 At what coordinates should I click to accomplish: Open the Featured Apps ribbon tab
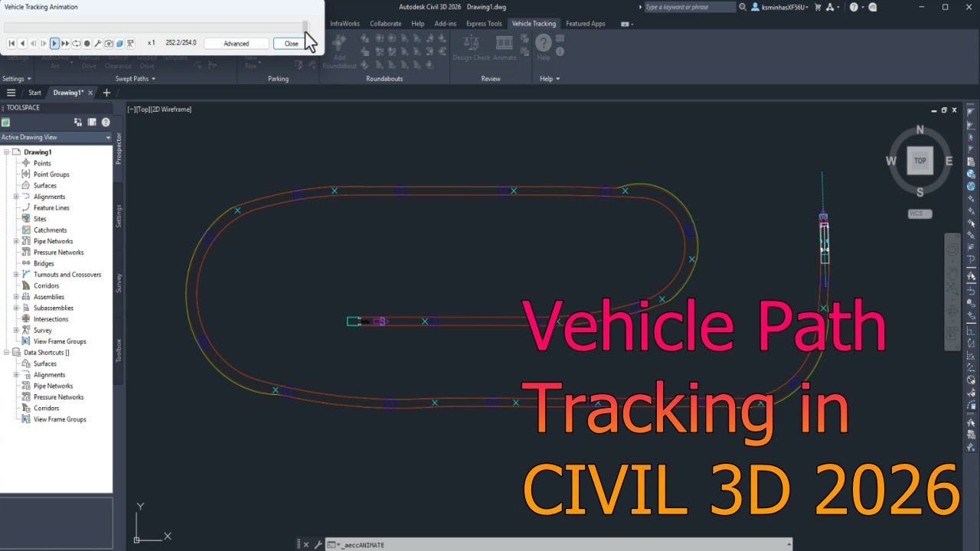(585, 24)
